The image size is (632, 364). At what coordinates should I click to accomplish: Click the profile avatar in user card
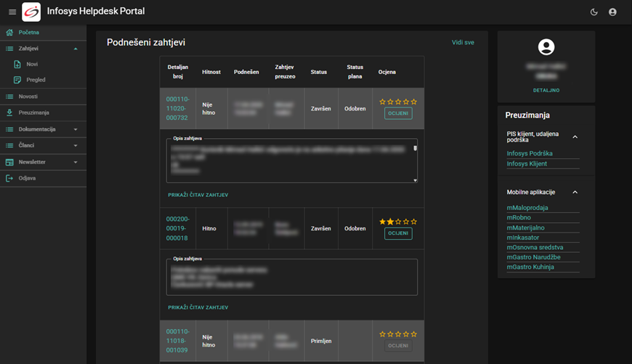[546, 46]
